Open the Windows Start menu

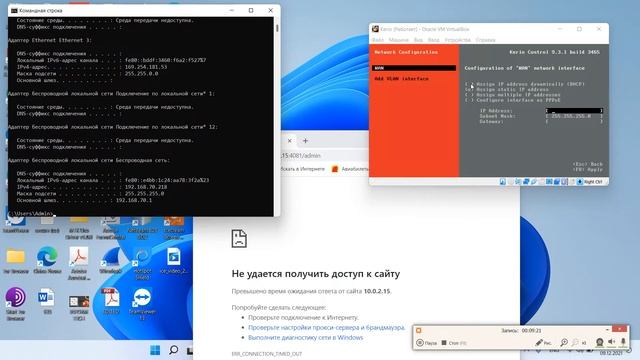[155, 350]
